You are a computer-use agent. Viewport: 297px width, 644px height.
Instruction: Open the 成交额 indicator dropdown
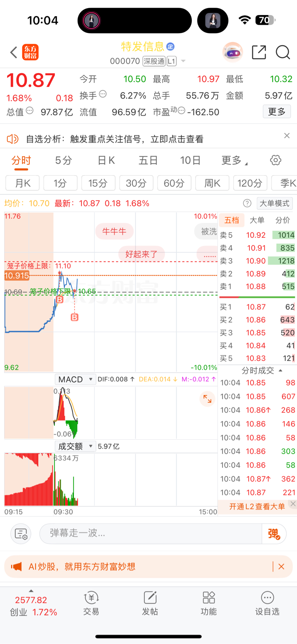point(75,446)
